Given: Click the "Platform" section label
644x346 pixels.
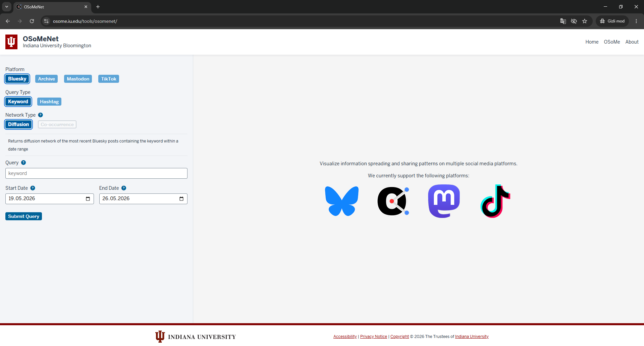Looking at the screenshot, I should click(x=15, y=69).
